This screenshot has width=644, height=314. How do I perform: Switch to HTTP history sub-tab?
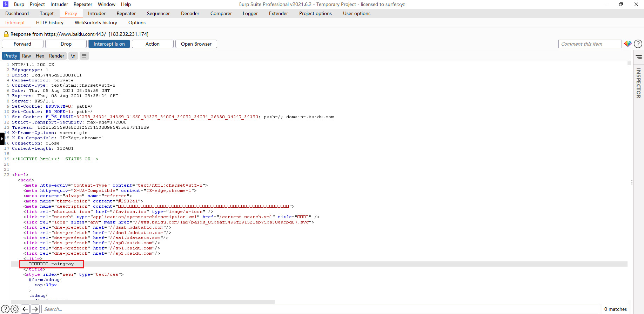pos(50,22)
